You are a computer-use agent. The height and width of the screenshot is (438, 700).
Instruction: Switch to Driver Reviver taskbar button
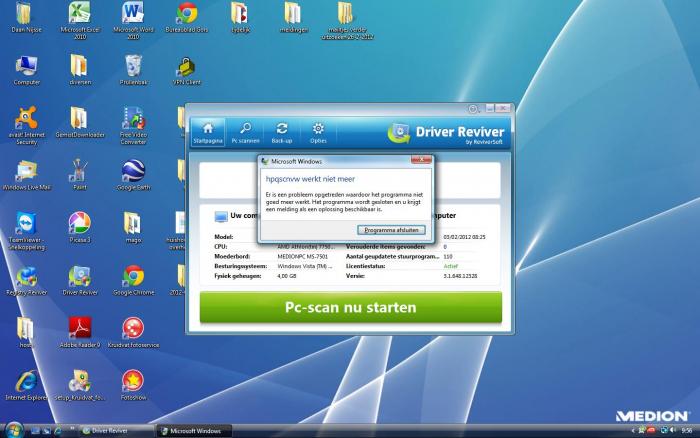[117, 431]
